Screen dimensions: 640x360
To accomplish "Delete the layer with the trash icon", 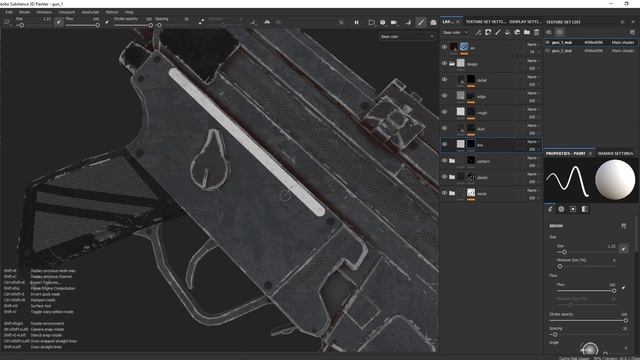I will 537,32.
